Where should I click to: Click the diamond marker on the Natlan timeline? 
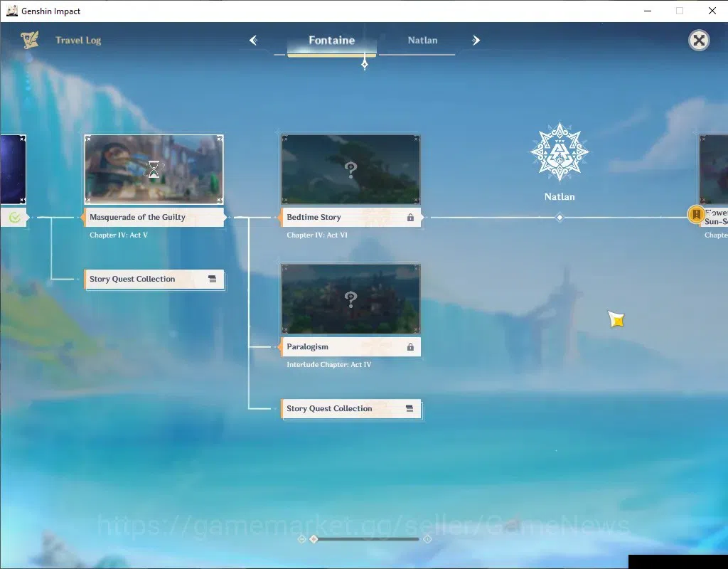click(560, 218)
